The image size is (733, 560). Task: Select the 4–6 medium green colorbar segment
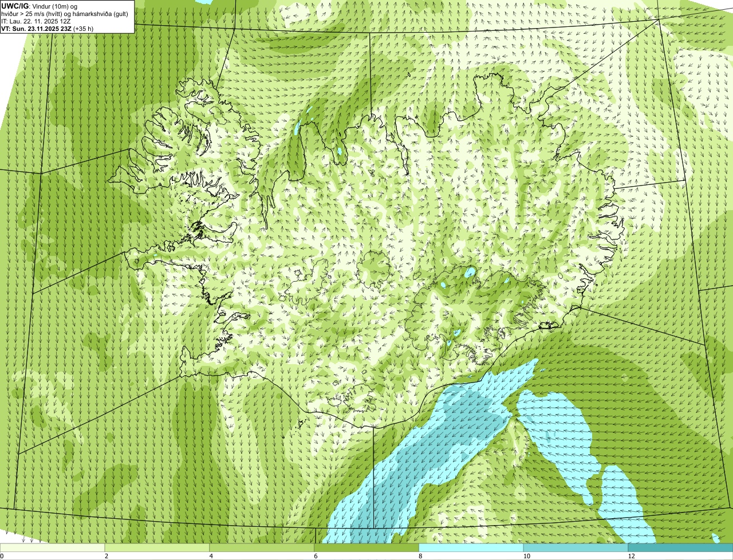[x=262, y=548]
